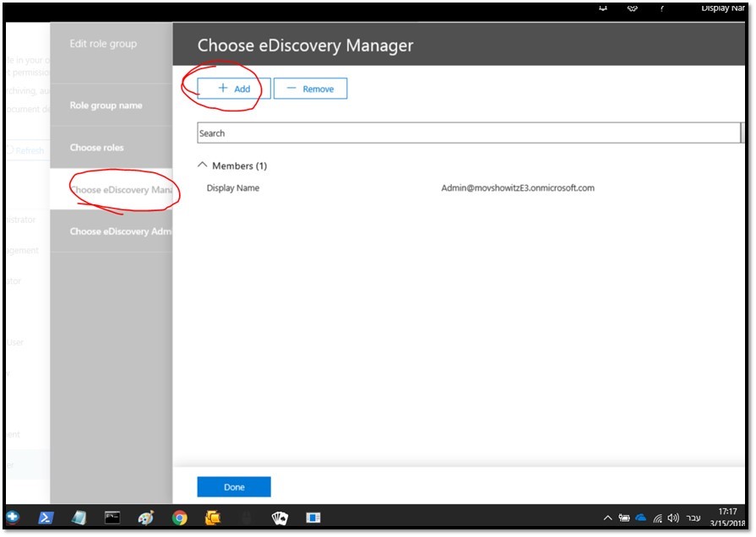Viewport: 756px width, 537px height.
Task: Open the Role group name step
Action: (106, 106)
